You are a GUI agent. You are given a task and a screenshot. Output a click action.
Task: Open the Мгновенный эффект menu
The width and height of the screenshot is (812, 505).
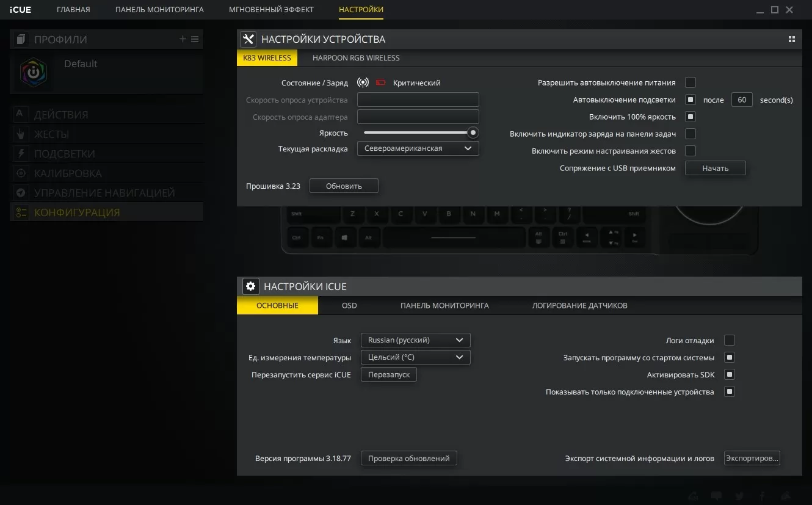point(271,10)
